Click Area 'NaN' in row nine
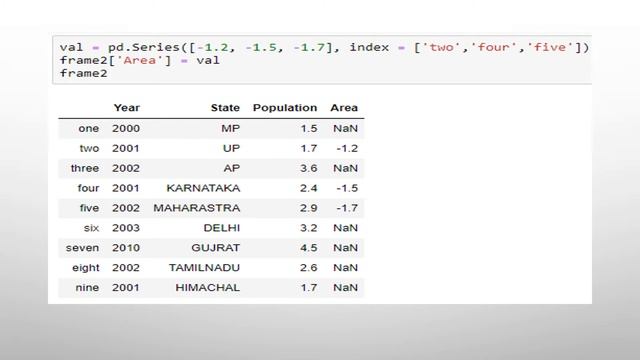Screen dimensions: 640x360 click(346, 288)
